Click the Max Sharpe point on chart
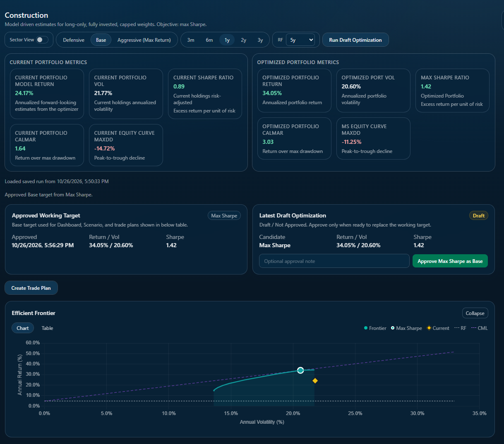 pos(300,370)
